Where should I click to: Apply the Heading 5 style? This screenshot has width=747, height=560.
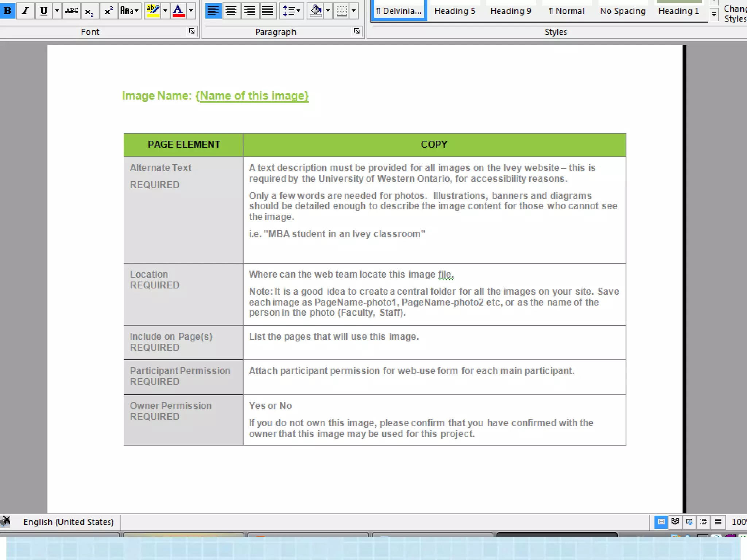point(454,11)
